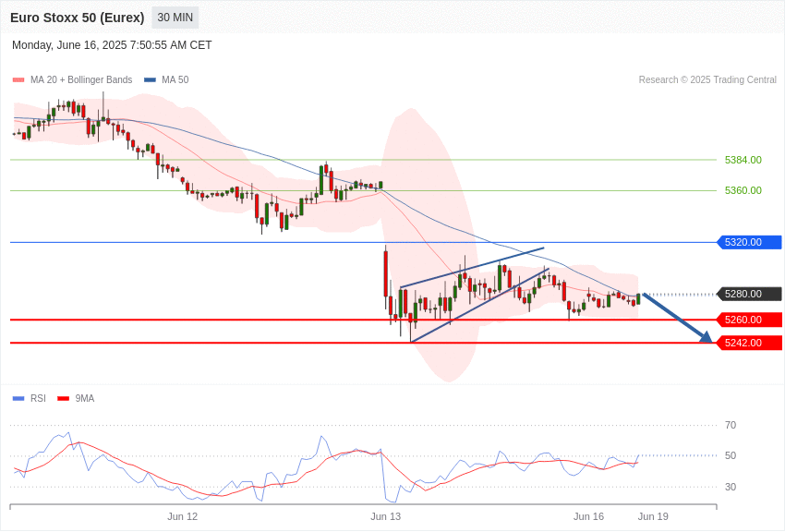Click the blue 5320.00 pivot price tag
Viewport: 785px width, 532px height.
[x=750, y=242]
